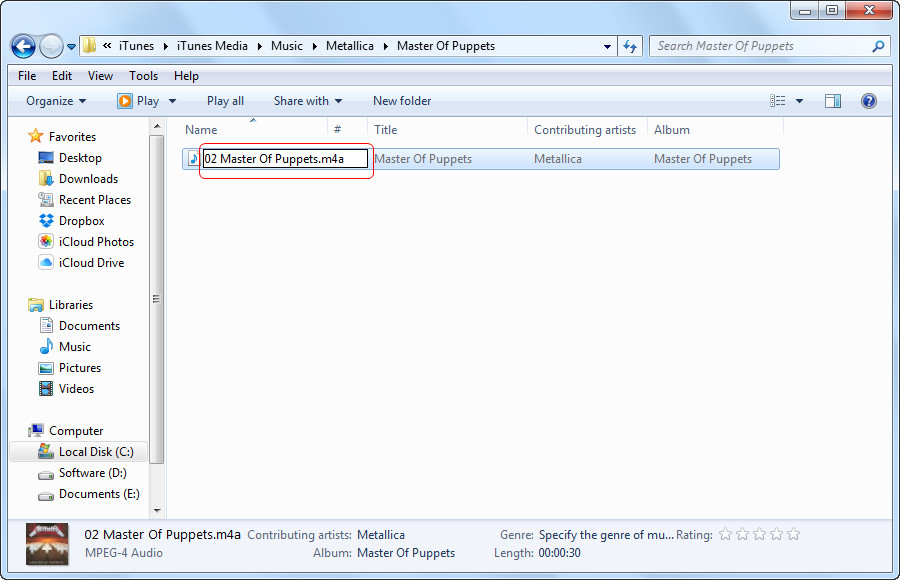900x580 pixels.
Task: Click the album art thumbnail in details pane
Action: click(47, 544)
